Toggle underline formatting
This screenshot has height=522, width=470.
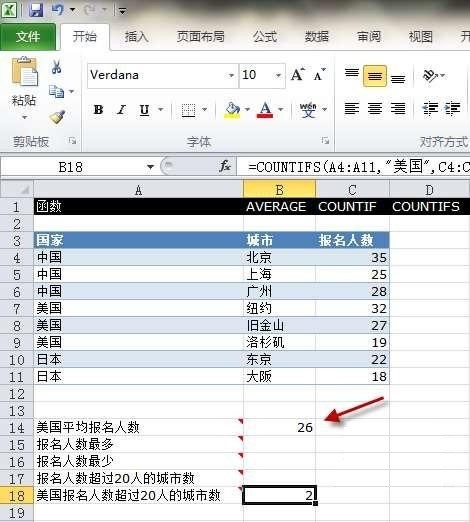pos(144,110)
